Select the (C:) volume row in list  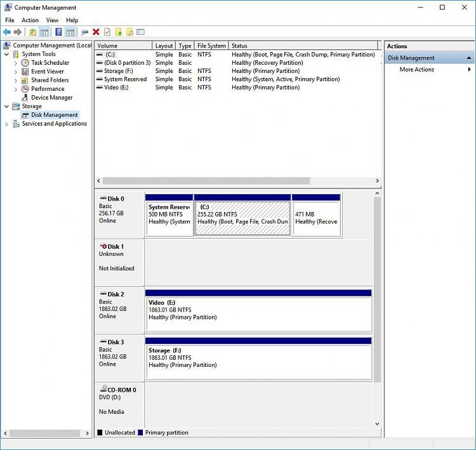[x=238, y=55]
